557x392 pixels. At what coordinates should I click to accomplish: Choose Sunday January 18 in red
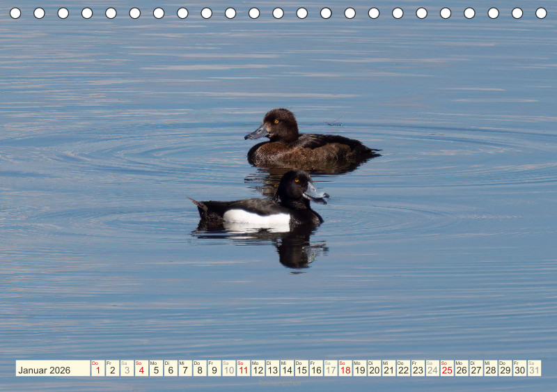[x=345, y=368]
